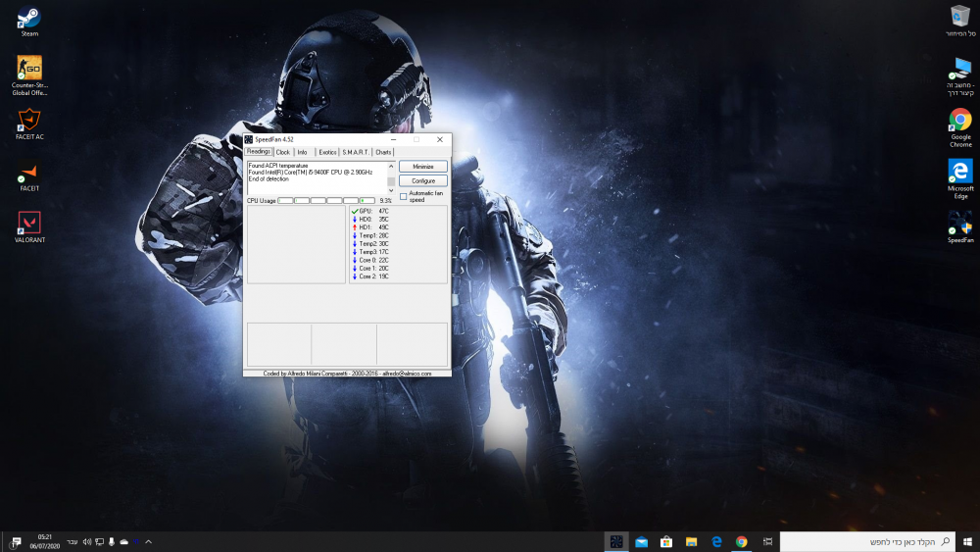Open the Exotics tab
This screenshot has height=552, width=980.
click(x=327, y=153)
